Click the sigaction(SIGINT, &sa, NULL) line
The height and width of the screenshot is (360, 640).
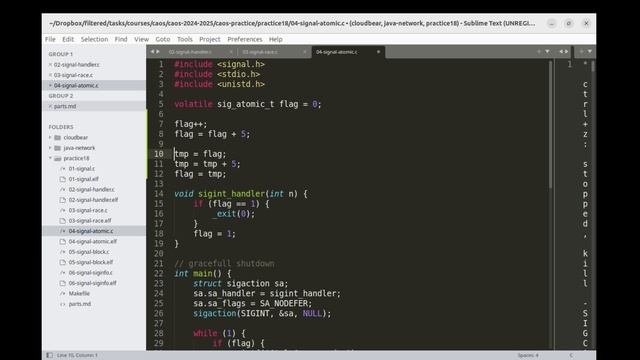click(x=262, y=313)
